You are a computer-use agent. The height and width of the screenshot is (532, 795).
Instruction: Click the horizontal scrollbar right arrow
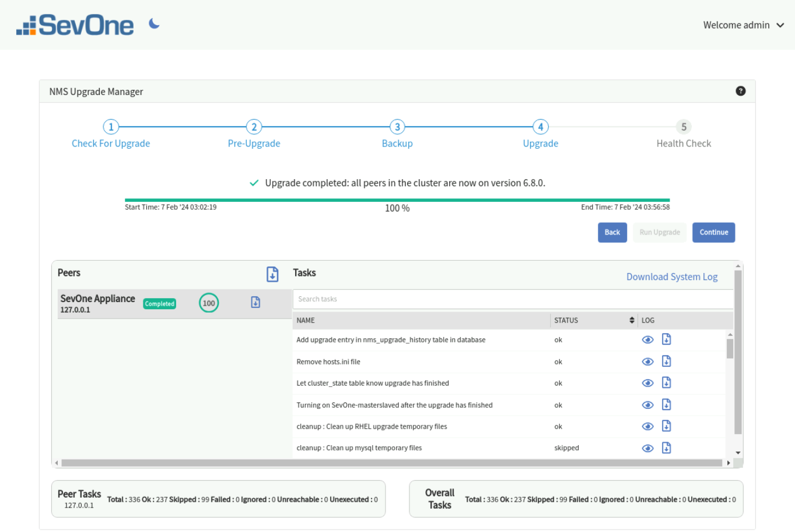click(x=729, y=463)
